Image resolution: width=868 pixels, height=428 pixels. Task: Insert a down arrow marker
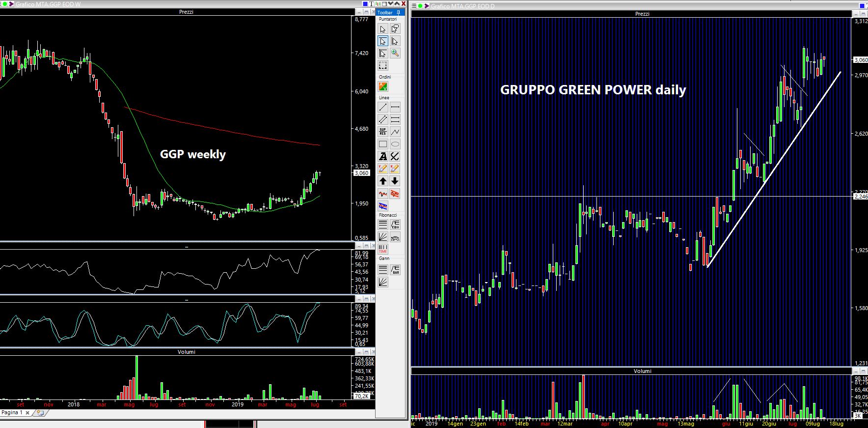click(x=395, y=181)
